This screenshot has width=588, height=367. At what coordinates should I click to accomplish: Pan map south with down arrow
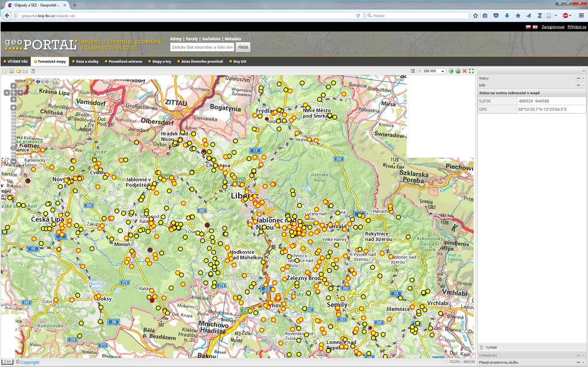click(x=13, y=99)
